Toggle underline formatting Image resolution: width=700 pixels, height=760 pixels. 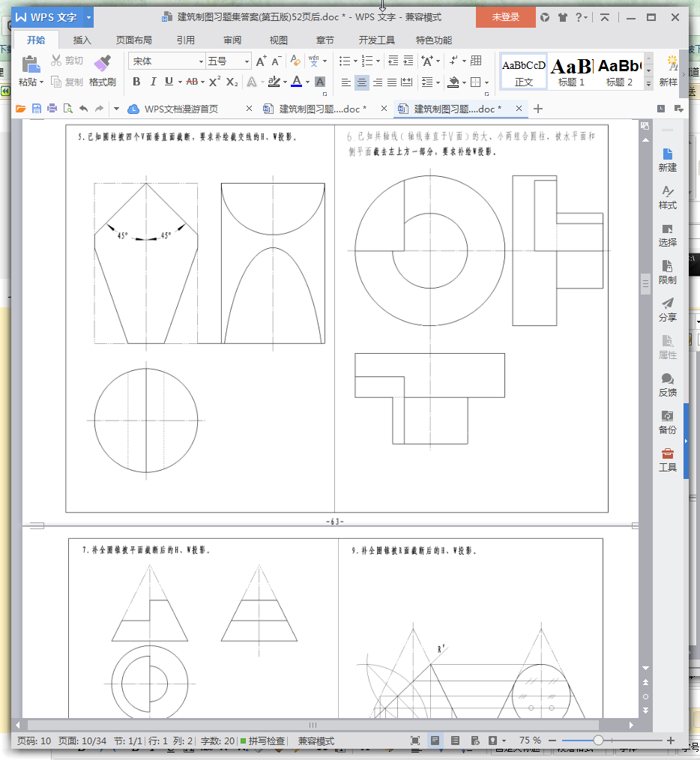point(169,82)
